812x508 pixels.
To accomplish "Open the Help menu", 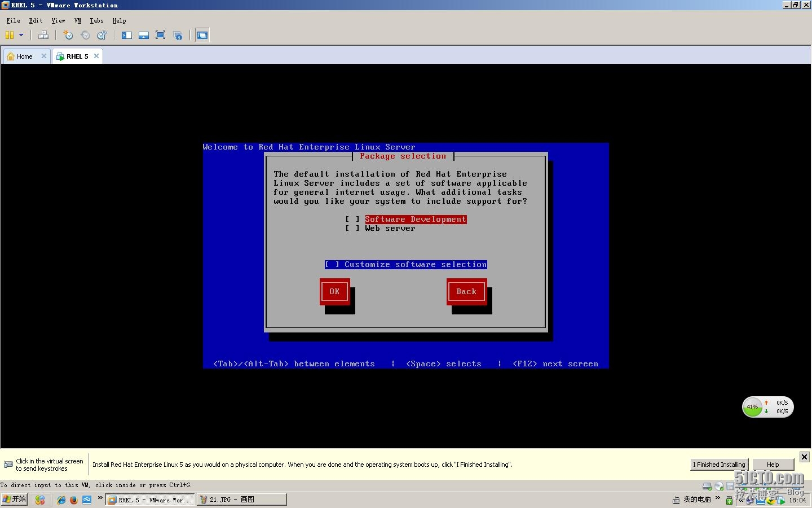I will coord(119,20).
